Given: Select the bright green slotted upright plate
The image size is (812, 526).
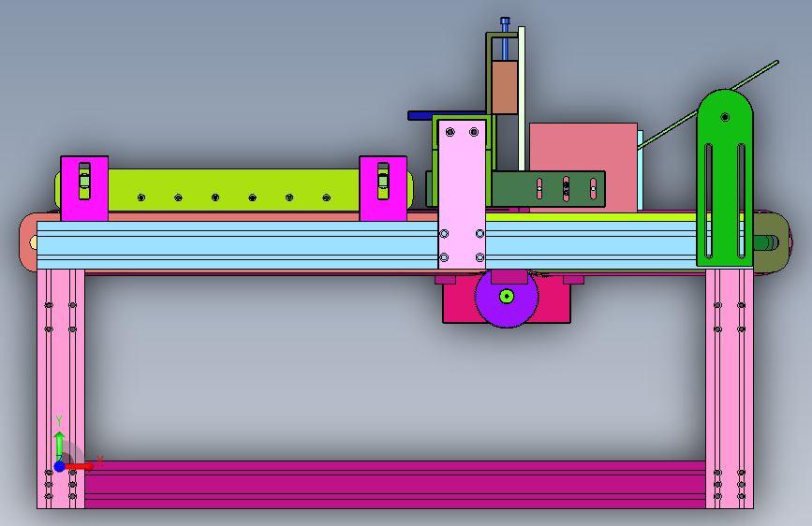Looking at the screenshot, I should (725, 179).
